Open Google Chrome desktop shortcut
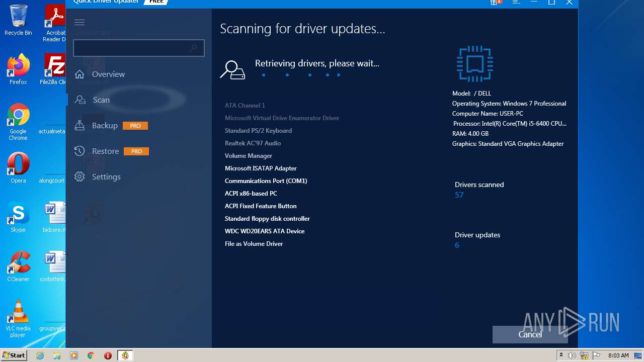 click(18, 122)
